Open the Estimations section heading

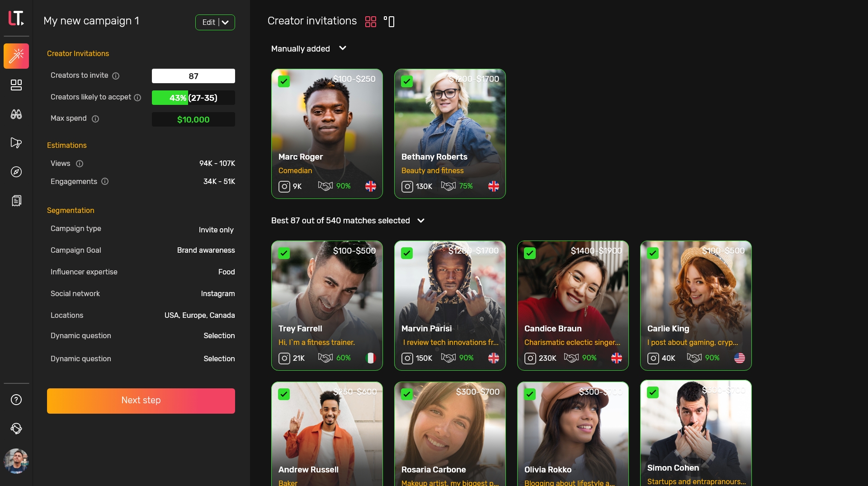66,145
